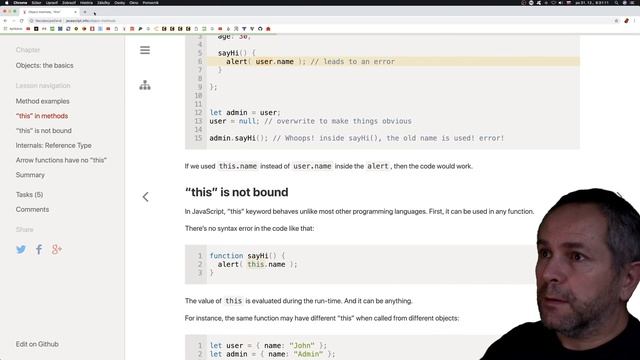
Task: Select the Object methods browser tab
Action: pyautogui.click(x=49, y=12)
